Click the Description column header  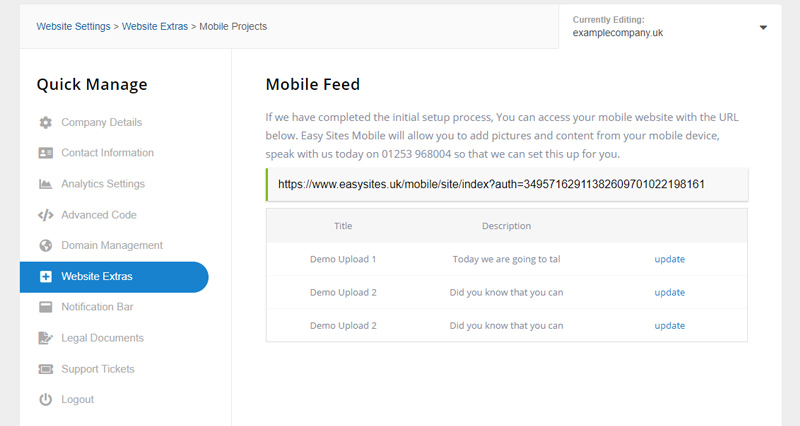506,226
